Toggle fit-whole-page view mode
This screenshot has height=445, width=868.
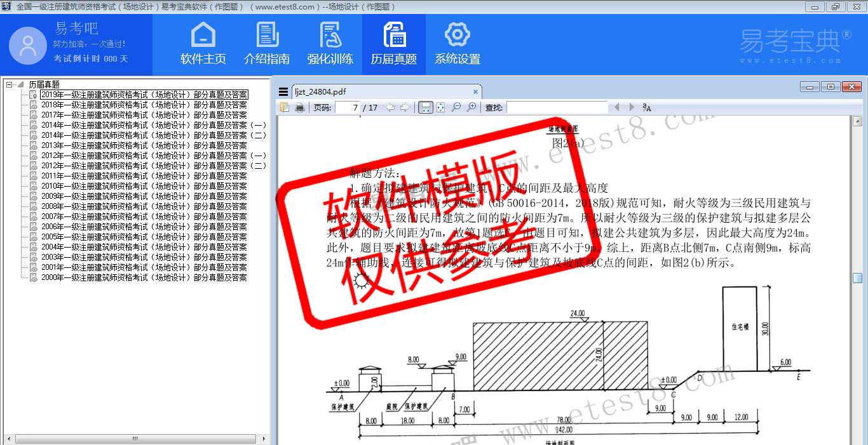pos(440,108)
